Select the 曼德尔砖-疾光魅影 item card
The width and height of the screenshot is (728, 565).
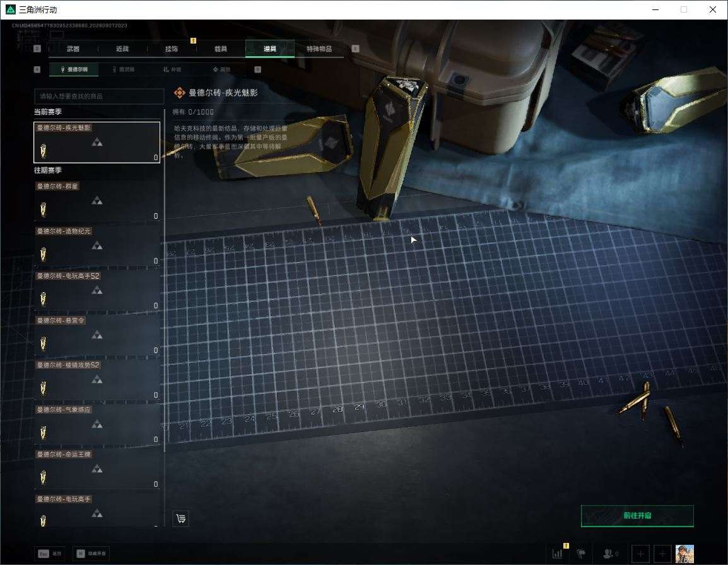(97, 142)
